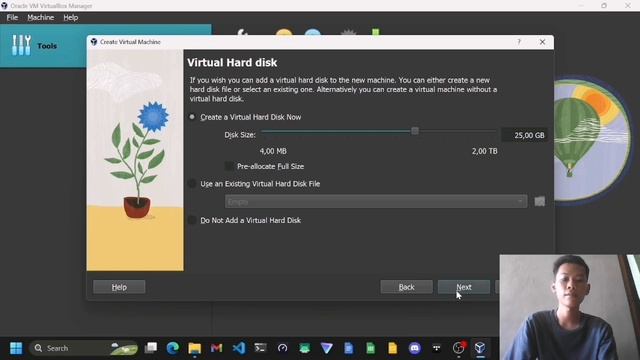640x360 pixels.
Task: Open the Terminal from the taskbar
Action: 260,348
